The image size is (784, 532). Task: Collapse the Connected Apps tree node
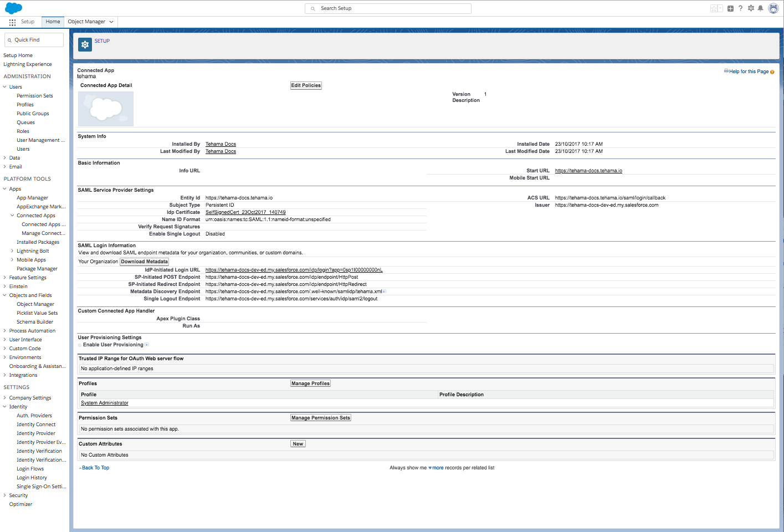pos(12,216)
